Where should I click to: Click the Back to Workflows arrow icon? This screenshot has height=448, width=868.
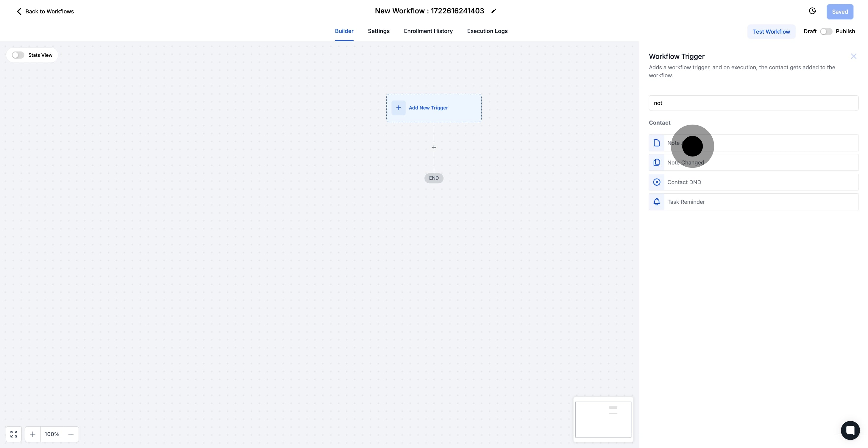coord(19,11)
